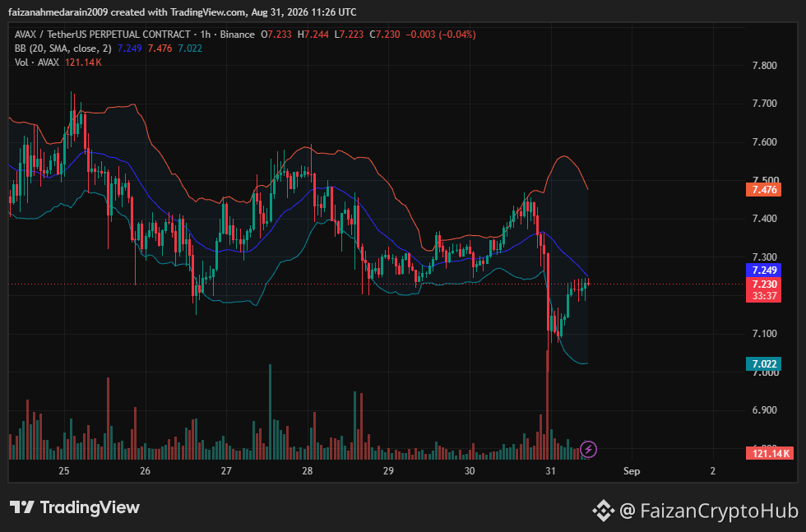Click date label 26 on time axis
Screen dimensions: 806x532
[x=145, y=471]
